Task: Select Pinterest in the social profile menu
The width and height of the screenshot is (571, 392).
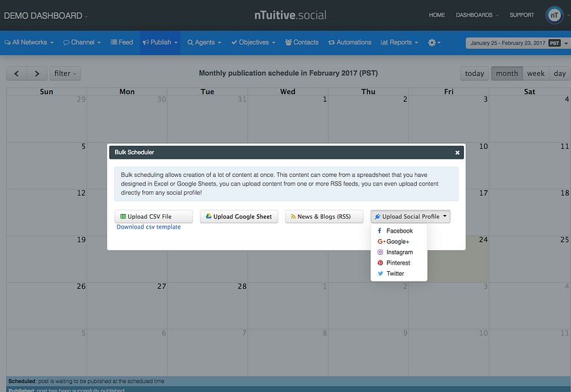Action: click(399, 263)
